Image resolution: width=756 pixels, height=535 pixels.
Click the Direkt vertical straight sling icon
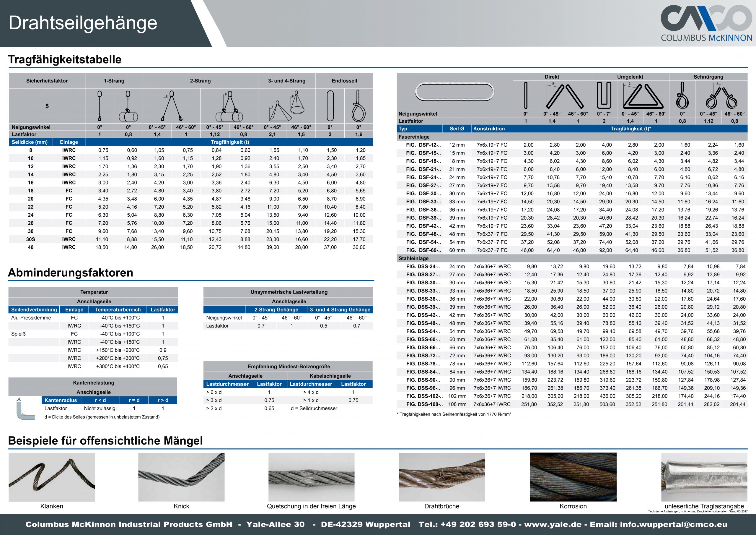(526, 95)
